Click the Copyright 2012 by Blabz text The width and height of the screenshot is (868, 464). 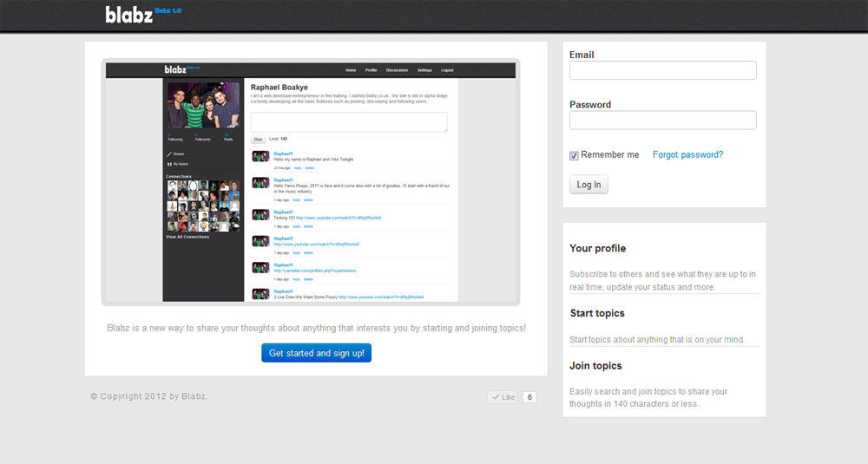(149, 396)
